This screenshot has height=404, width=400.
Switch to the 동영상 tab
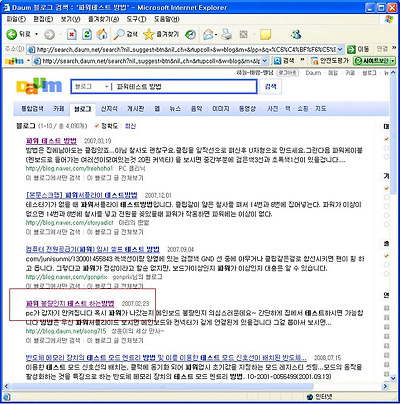coord(247,108)
